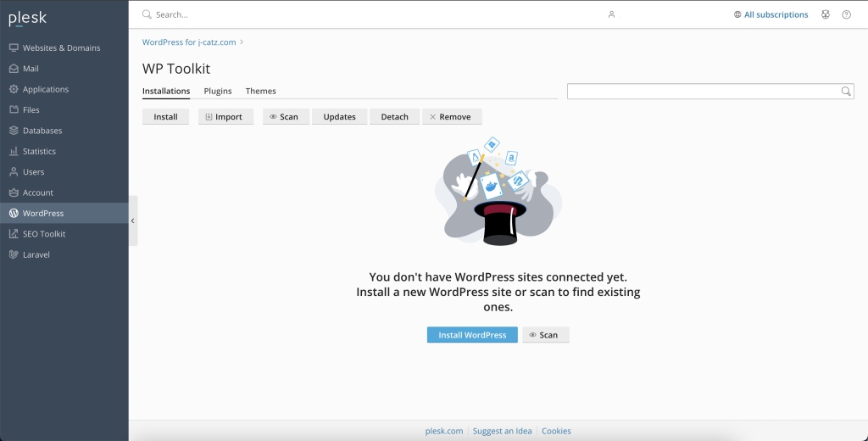The height and width of the screenshot is (441, 868).
Task: Switch to the Installations tab
Action: tap(166, 91)
